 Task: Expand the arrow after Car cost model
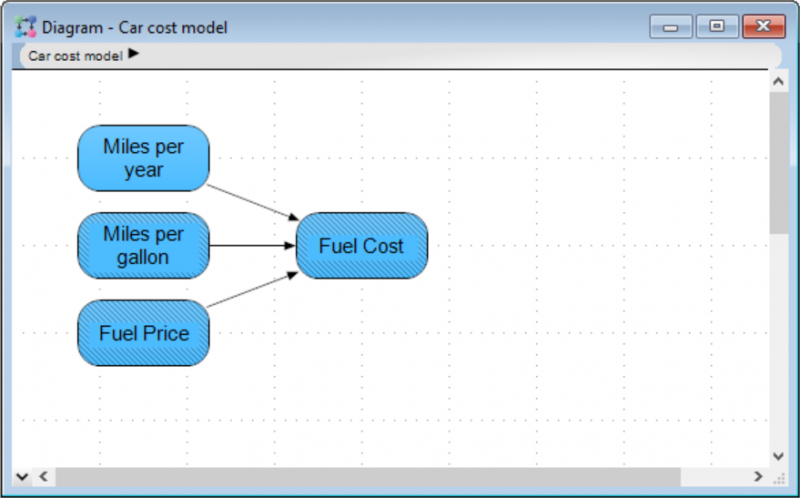pyautogui.click(x=134, y=53)
